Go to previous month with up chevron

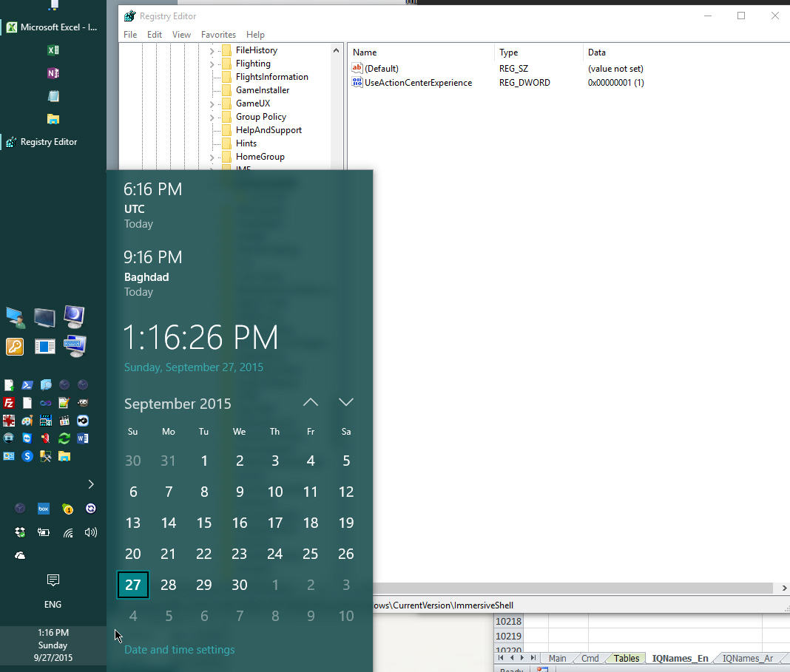coord(311,402)
